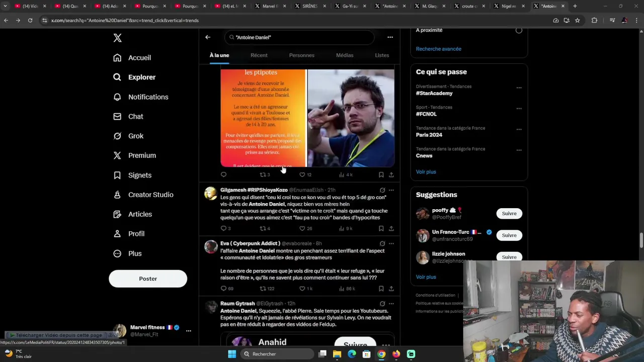Switch to Personnes tab

[x=302, y=55]
